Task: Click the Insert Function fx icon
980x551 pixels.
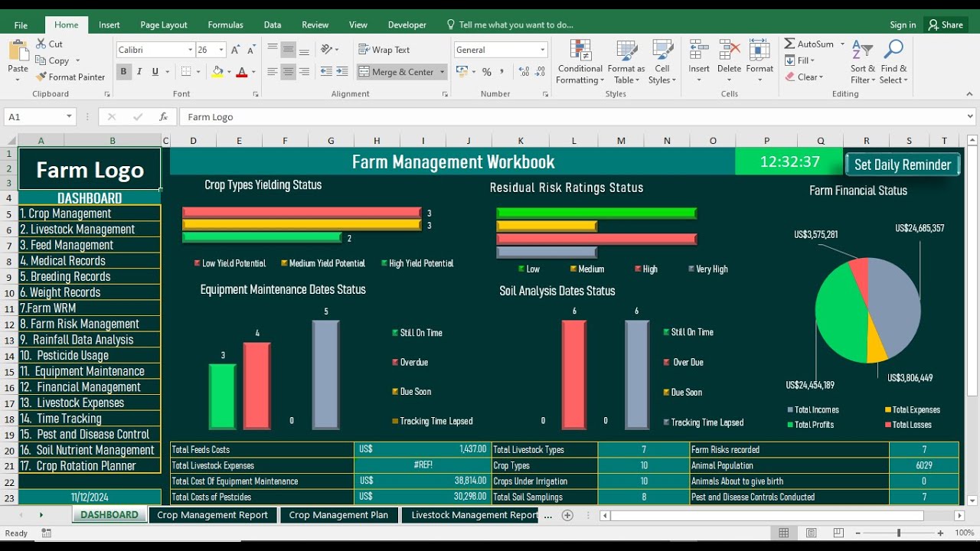Action: tap(163, 117)
